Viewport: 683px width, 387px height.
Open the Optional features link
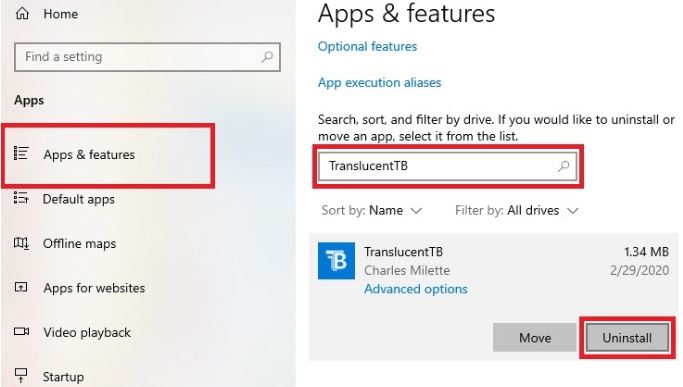coord(367,47)
